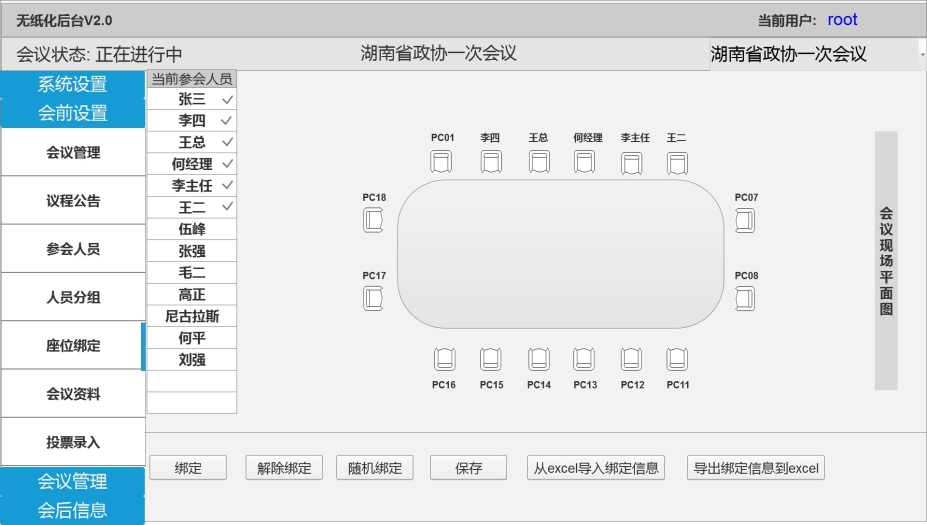Open the 投票录入 menu item

pos(73,442)
